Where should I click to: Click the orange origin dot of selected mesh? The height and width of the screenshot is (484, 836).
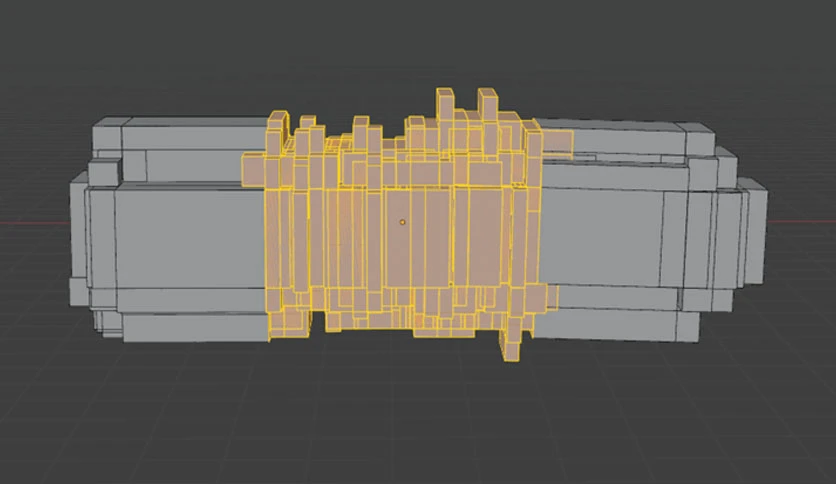click(403, 222)
